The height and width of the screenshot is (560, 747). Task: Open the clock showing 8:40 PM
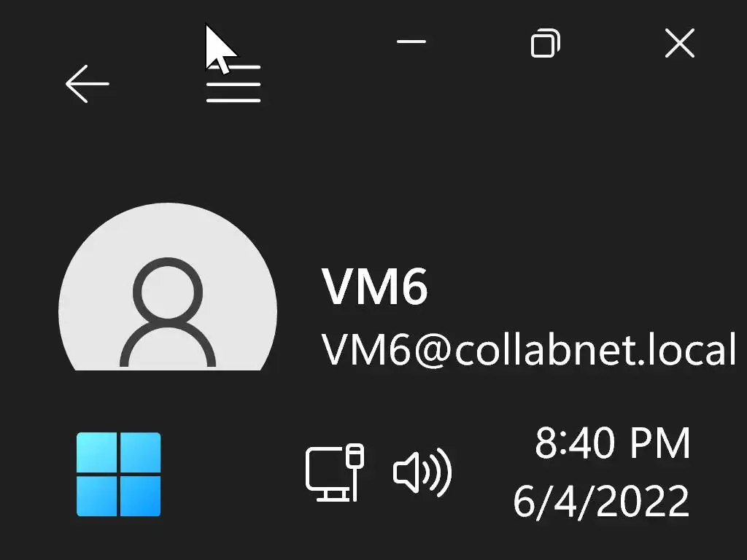click(613, 443)
